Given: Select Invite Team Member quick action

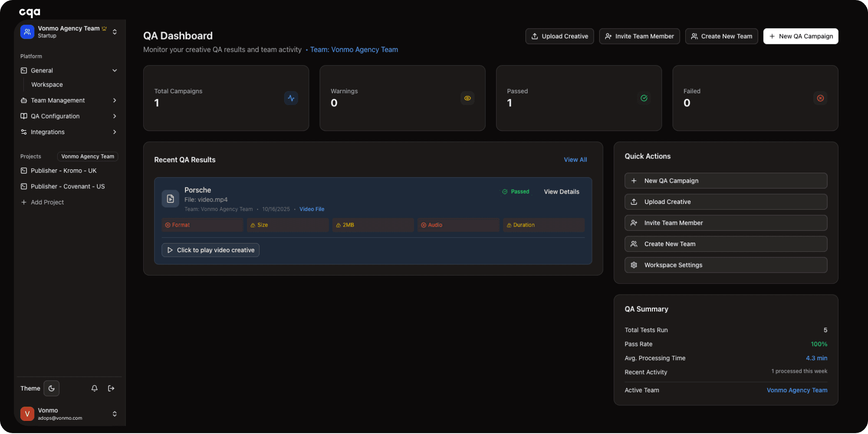Looking at the screenshot, I should (726, 223).
